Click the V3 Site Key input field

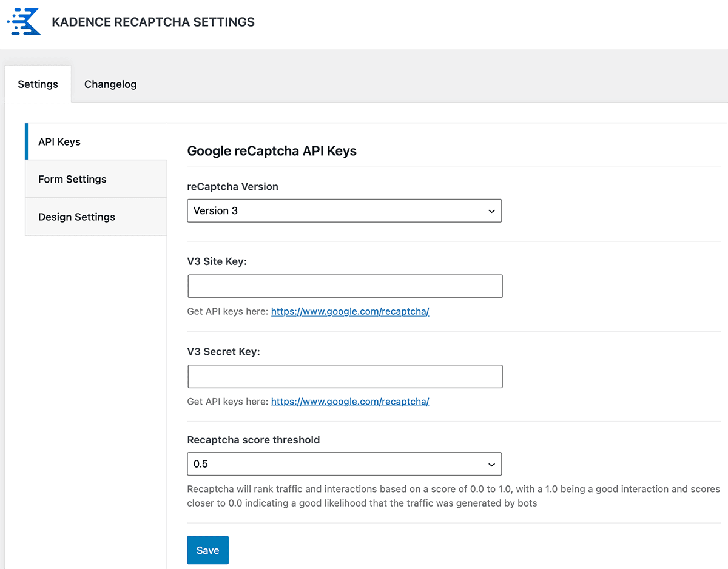(x=345, y=286)
